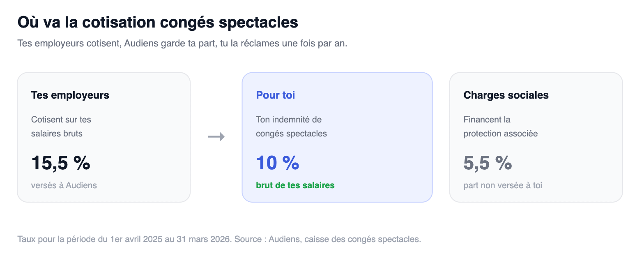This screenshot has width=644, height=263.
Task: Click the grey 5,5 % figure
Action: tap(488, 163)
